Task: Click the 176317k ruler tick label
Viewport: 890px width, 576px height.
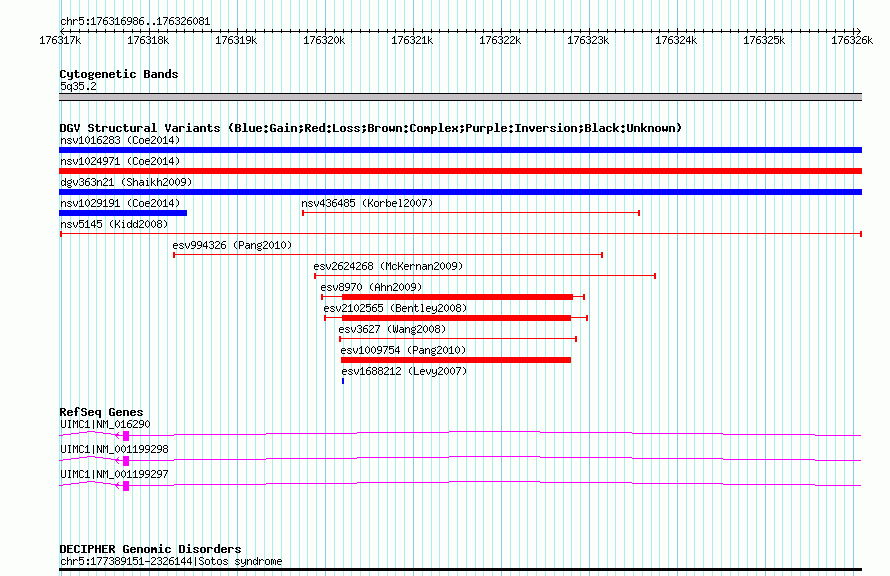Action: (60, 40)
